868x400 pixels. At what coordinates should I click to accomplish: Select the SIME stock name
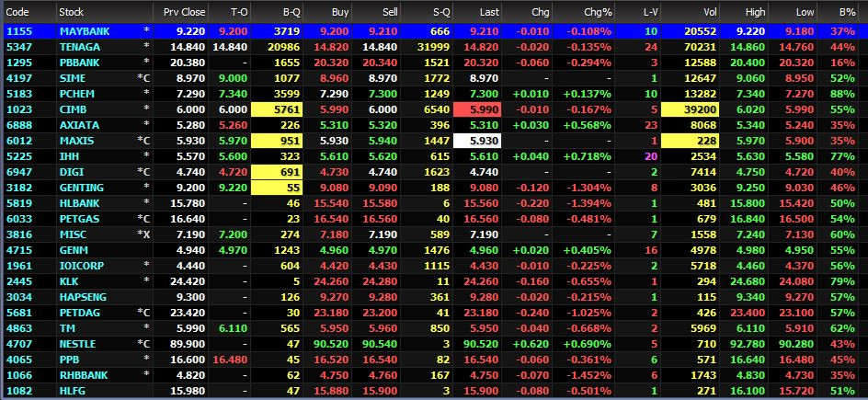pyautogui.click(x=72, y=78)
